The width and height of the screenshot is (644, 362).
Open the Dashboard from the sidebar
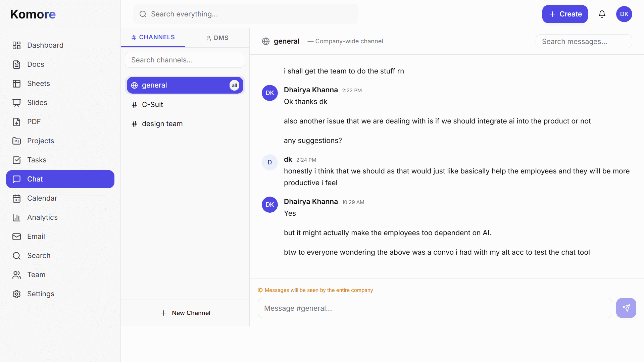tap(45, 45)
